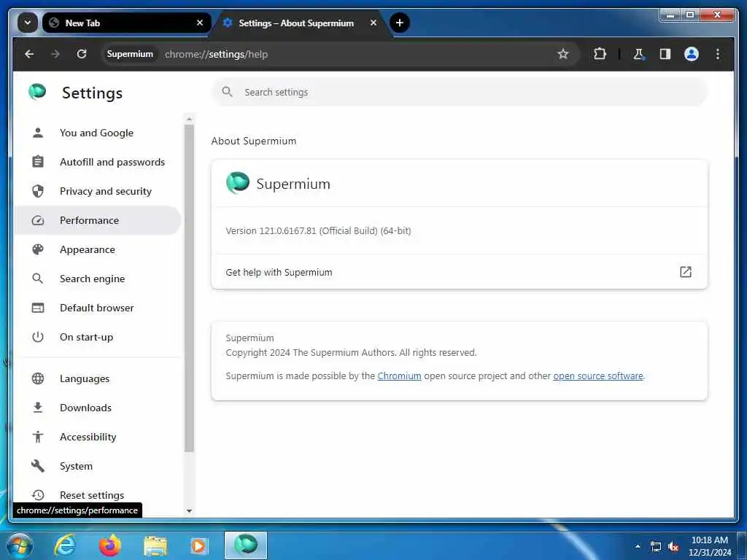
Task: Click the address bar URL chrome://settings/help
Action: [216, 54]
